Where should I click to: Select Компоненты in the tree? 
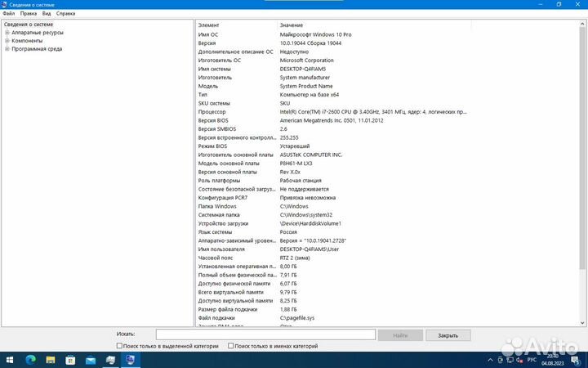27,41
